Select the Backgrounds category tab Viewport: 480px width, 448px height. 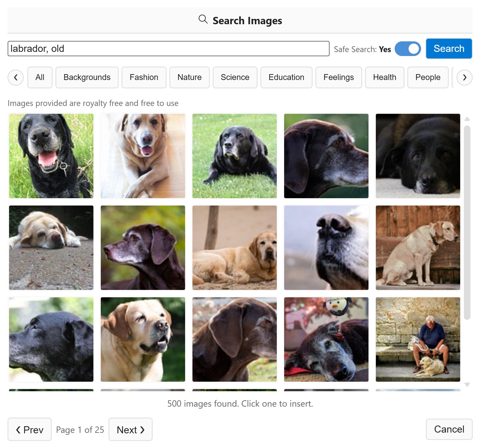click(x=87, y=77)
